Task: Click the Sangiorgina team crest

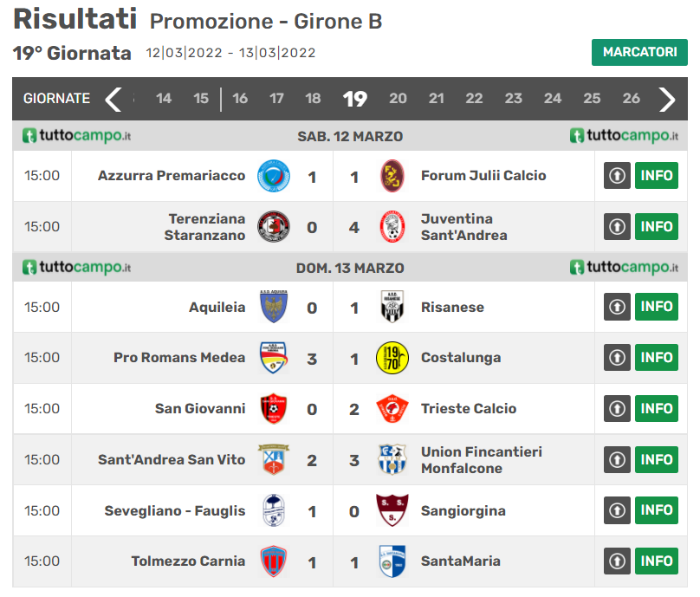Action: tap(392, 511)
